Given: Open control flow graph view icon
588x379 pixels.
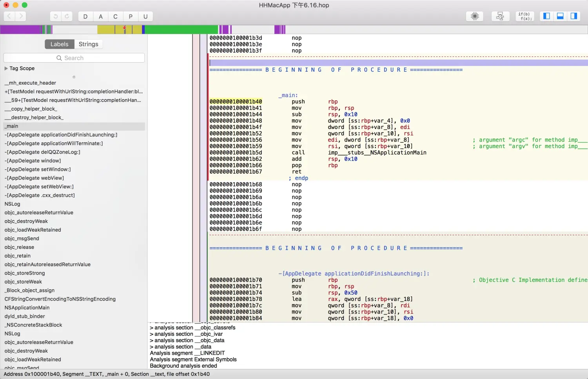Looking at the screenshot, I should tap(500, 16).
